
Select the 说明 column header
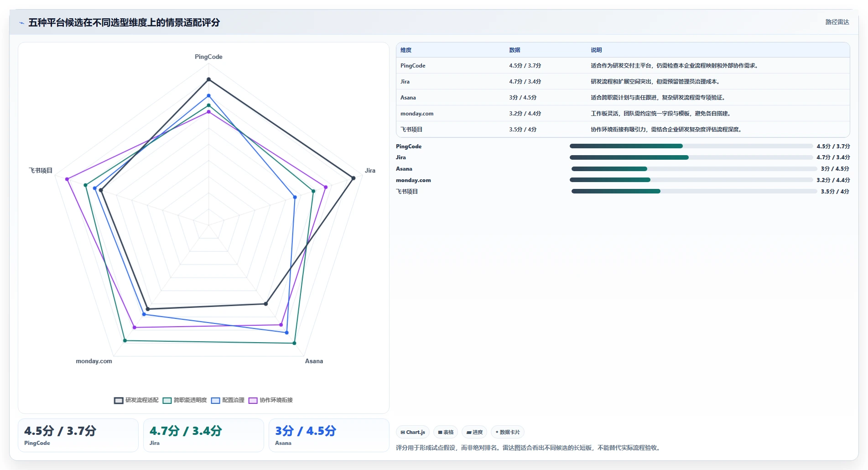(x=596, y=50)
